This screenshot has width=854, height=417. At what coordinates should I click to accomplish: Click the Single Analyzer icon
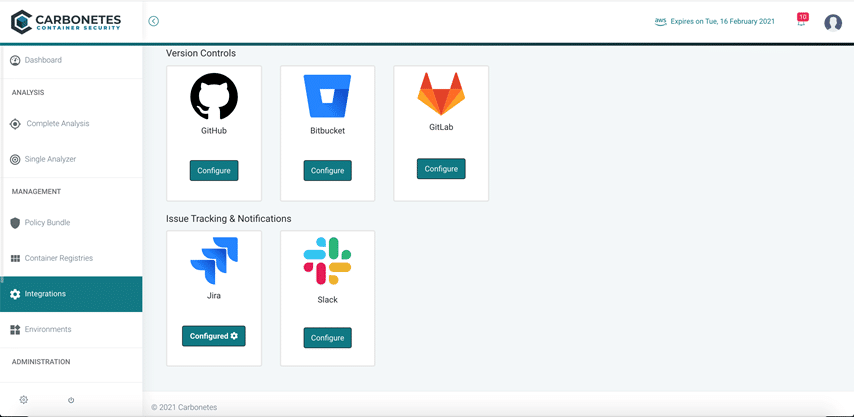click(15, 160)
